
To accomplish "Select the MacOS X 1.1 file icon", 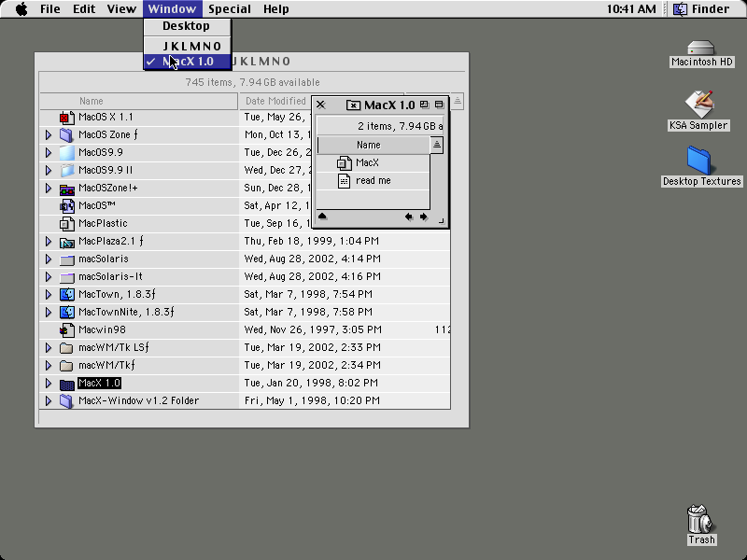I will [x=67, y=118].
